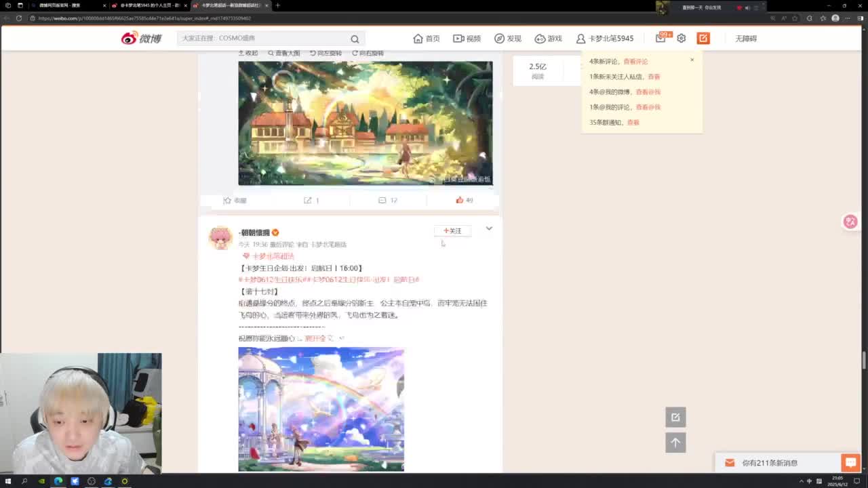
Task: Click the floating compose pencil button
Action: point(675,418)
